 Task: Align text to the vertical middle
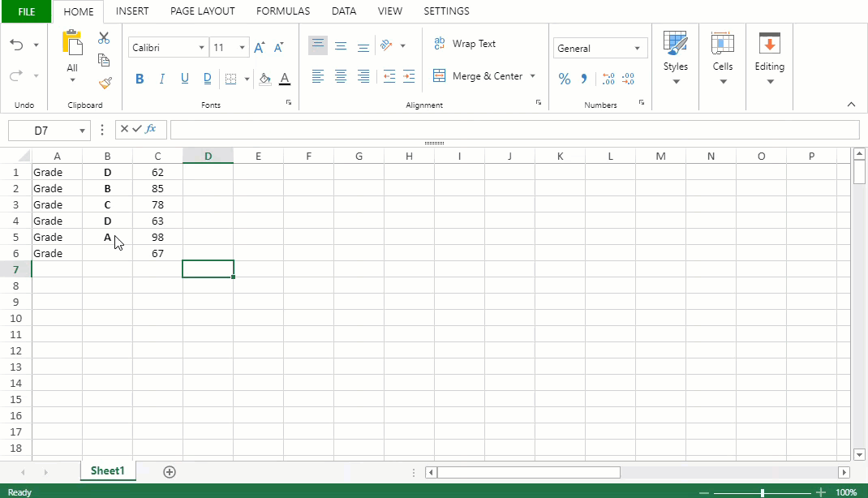pos(341,46)
